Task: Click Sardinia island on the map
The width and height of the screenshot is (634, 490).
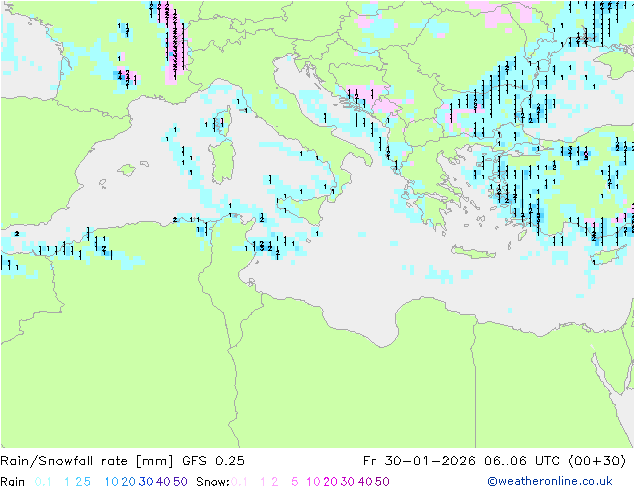Action: coord(223,161)
